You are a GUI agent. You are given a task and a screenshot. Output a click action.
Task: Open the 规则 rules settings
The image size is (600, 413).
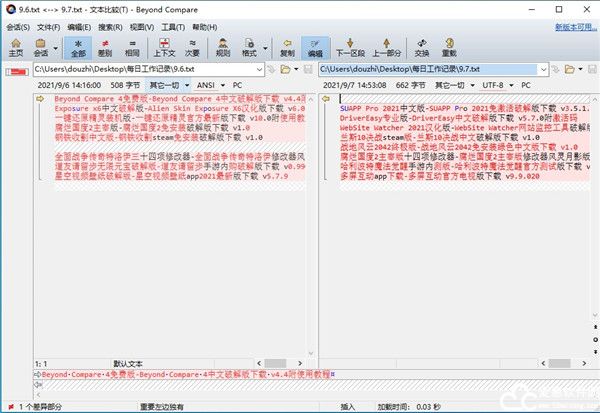(x=223, y=48)
